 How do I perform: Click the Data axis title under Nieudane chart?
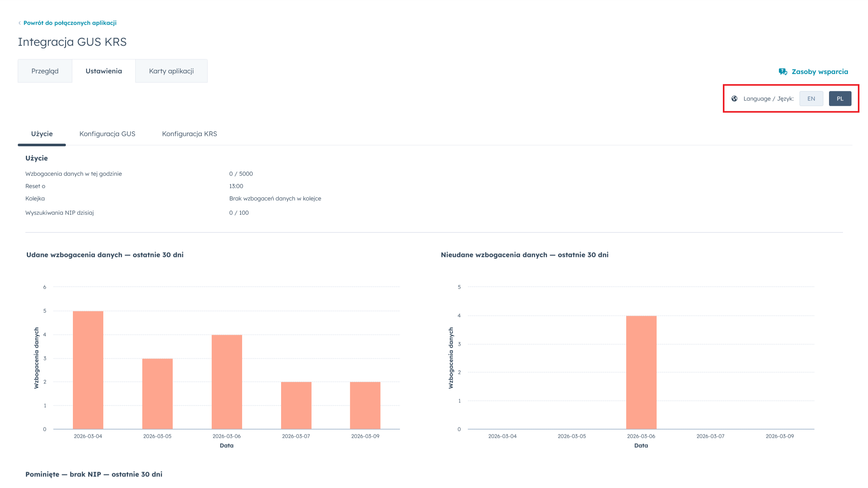[641, 446]
